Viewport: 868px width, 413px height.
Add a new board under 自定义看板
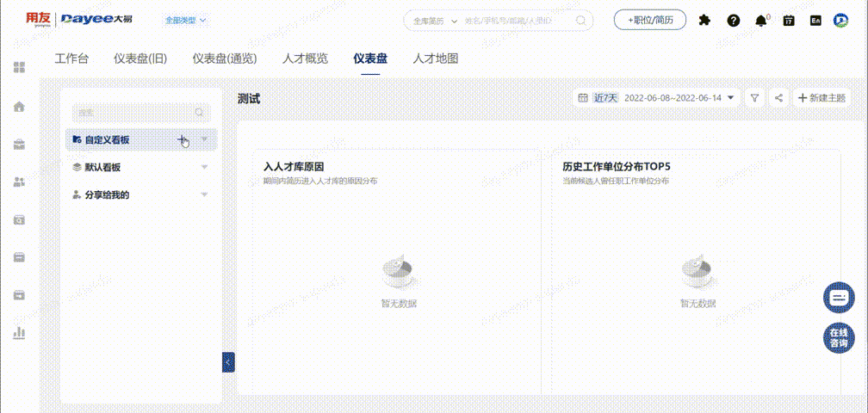pyautogui.click(x=182, y=140)
